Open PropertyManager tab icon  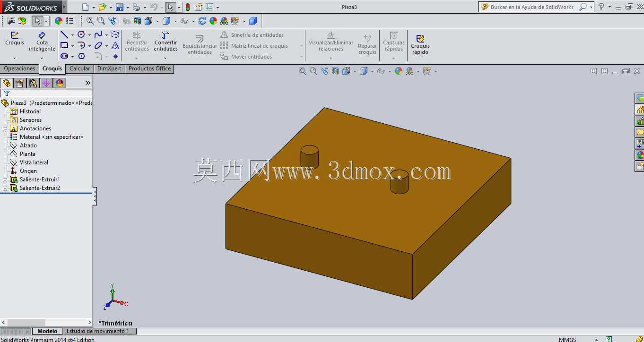20,83
